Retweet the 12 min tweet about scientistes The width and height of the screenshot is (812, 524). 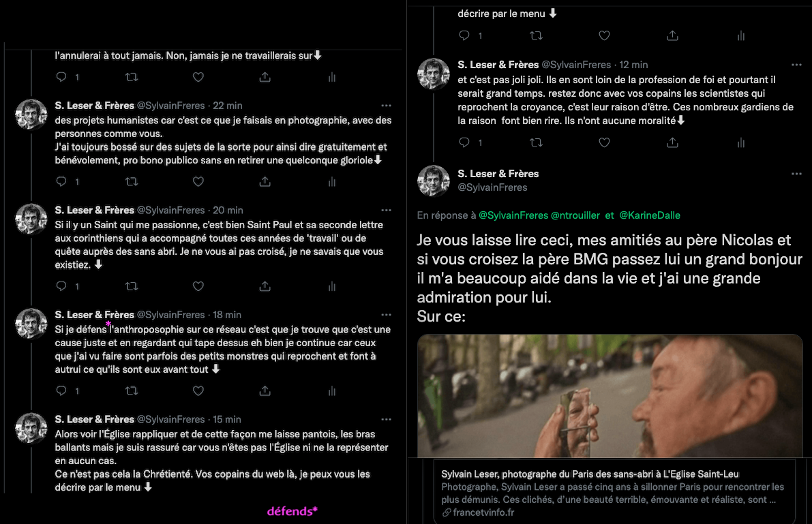click(x=537, y=142)
